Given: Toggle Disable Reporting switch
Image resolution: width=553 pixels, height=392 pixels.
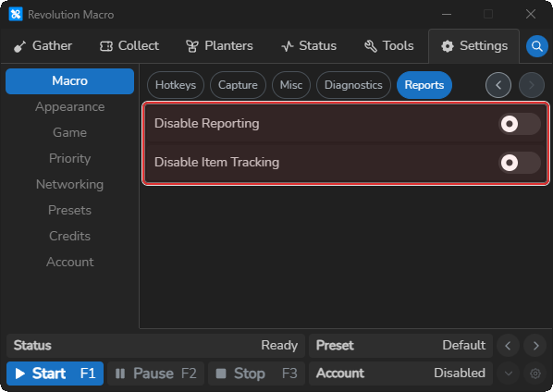Looking at the screenshot, I should tap(520, 124).
